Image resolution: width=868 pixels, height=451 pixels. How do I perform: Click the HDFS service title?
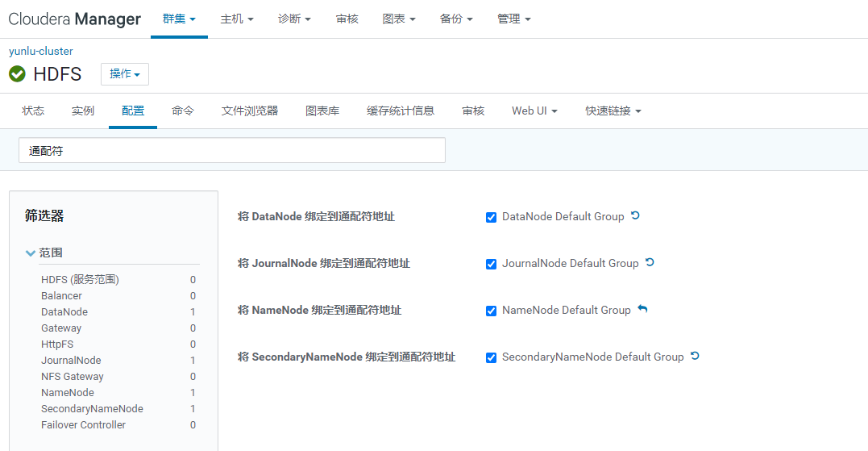[x=57, y=73]
